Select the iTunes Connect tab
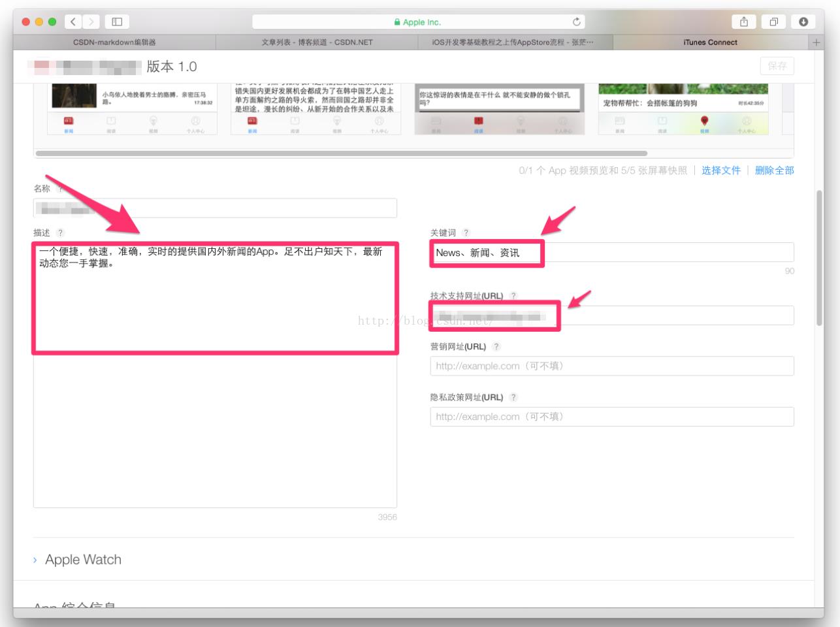The width and height of the screenshot is (840, 627). tap(710, 42)
